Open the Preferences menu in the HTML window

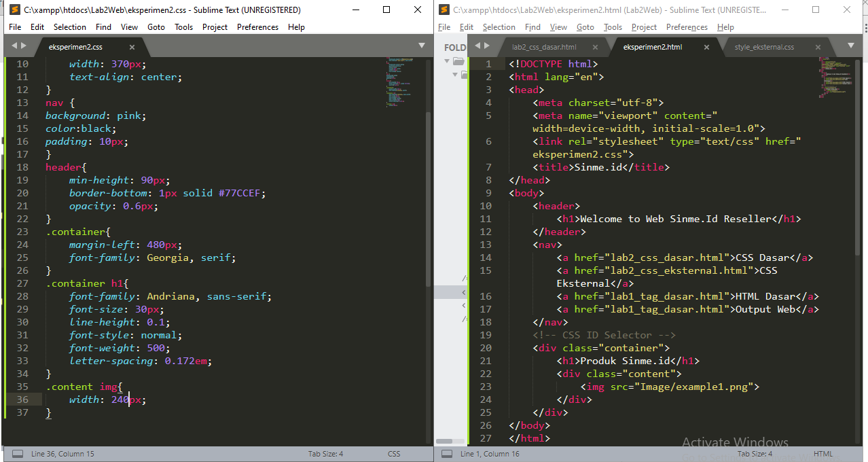point(687,27)
